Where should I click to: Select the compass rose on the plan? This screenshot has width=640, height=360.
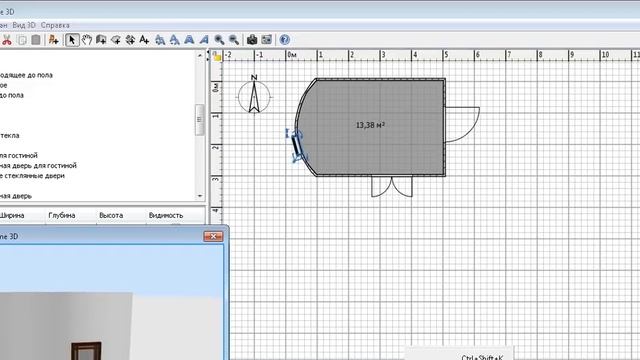tap(254, 95)
